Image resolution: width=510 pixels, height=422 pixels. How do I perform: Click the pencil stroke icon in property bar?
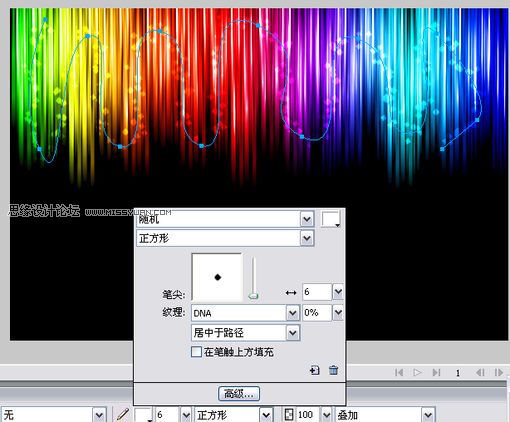(123, 415)
